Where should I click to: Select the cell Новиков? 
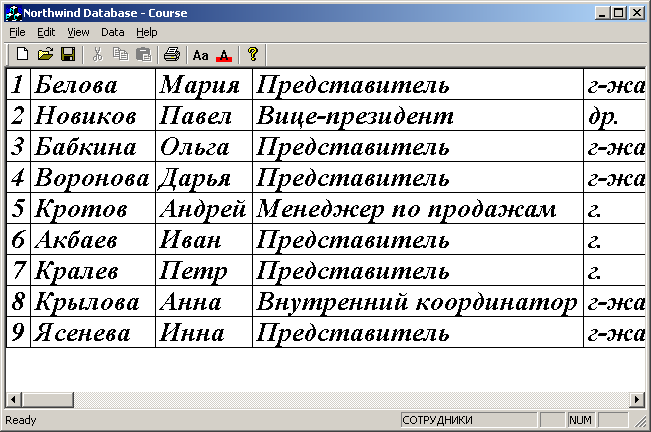tap(93, 115)
